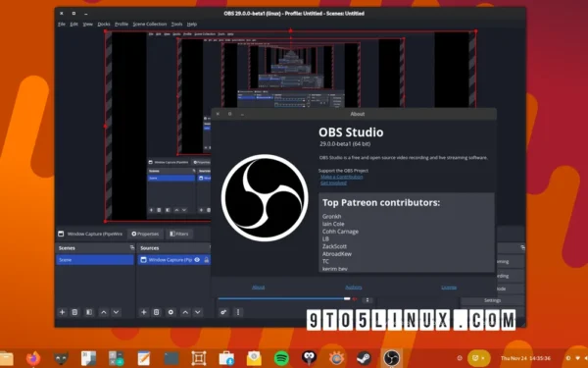Move scene down with arrow icon
Screen dimensions: 588x368
click(x=116, y=312)
